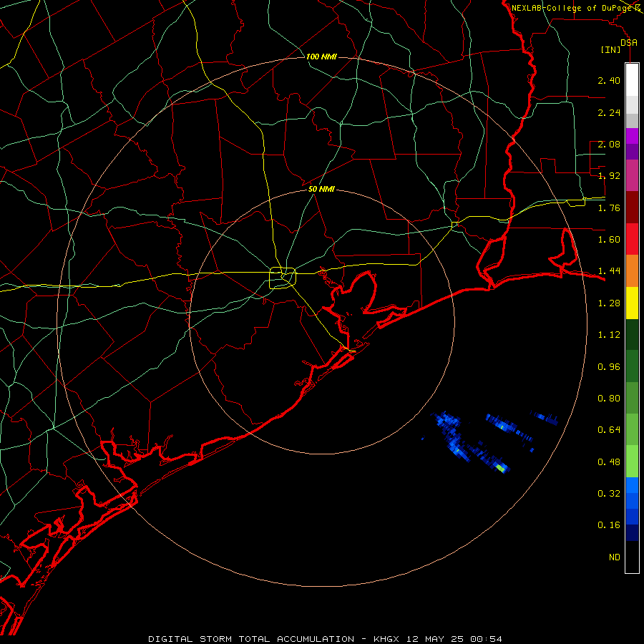This screenshot has width=644, height=644.
Task: Click the 0.48 scale value
Action: click(x=609, y=462)
